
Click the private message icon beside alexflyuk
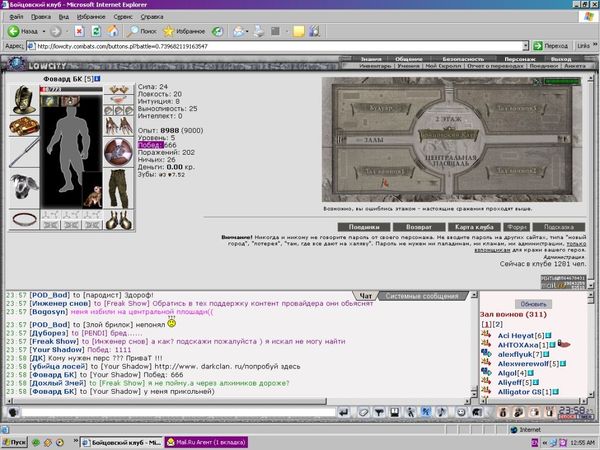tap(486, 354)
